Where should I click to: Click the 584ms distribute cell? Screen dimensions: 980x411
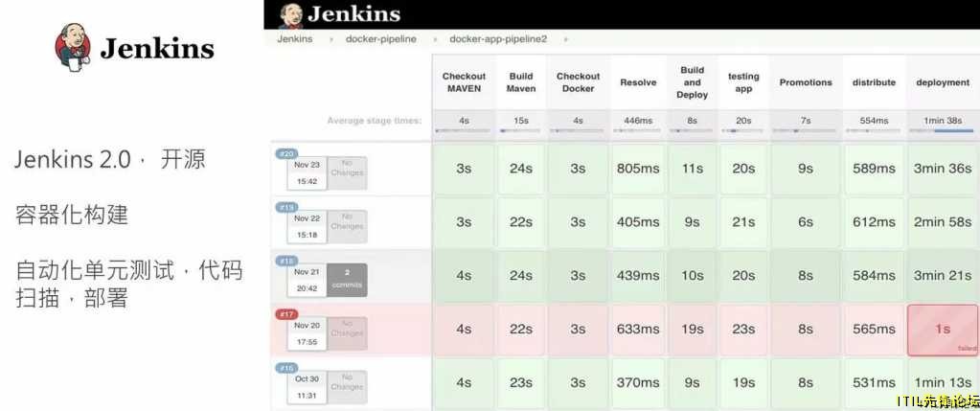coord(874,276)
